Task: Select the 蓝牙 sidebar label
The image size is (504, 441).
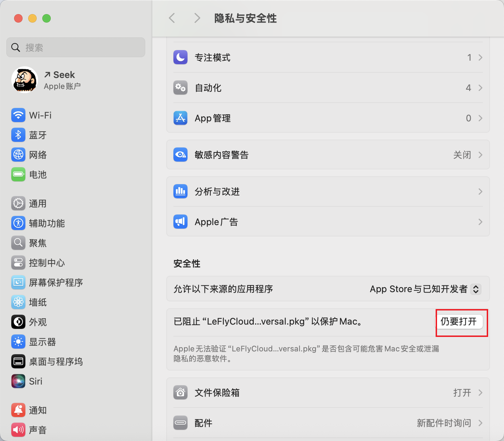Action: (38, 135)
